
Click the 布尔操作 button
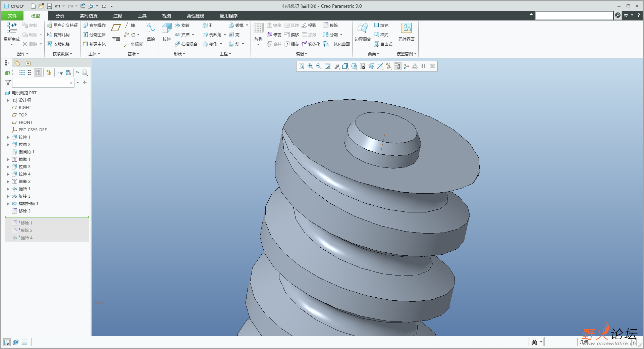(94, 25)
